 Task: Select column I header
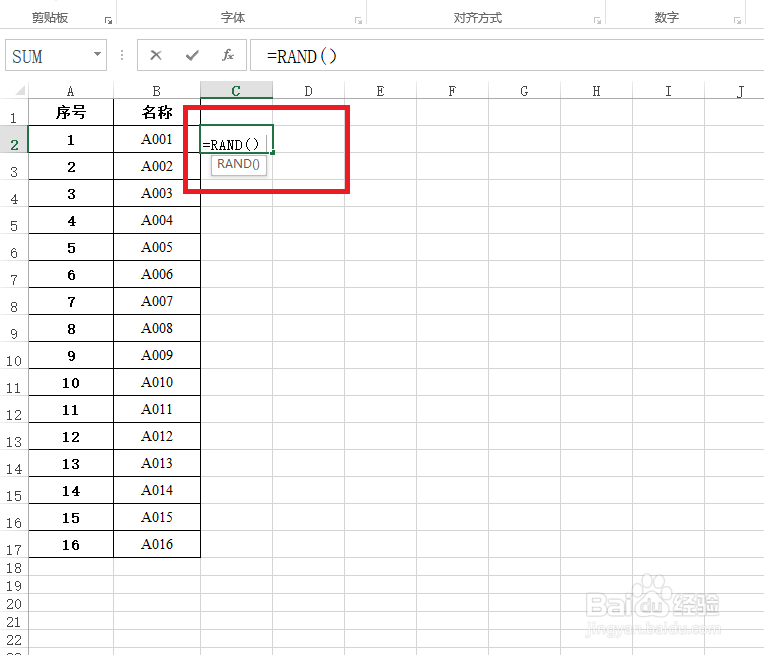tap(668, 91)
